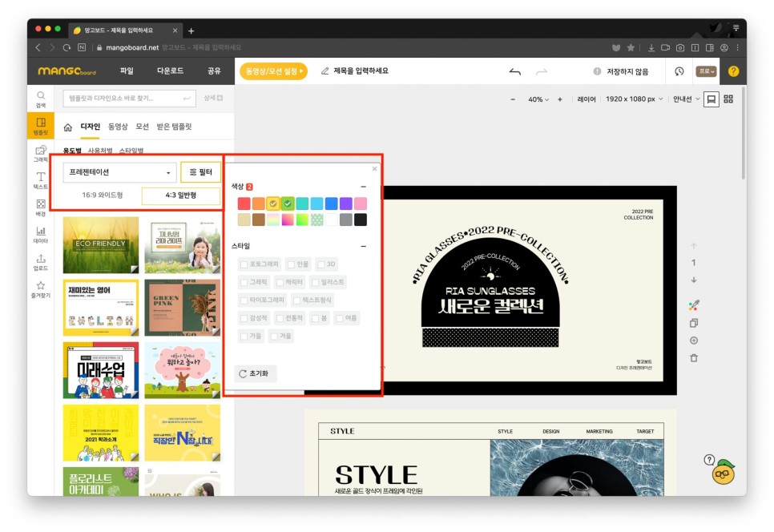Screen dimensions: 774x532
Task: Redo the last undone action
Action: pyautogui.click(x=542, y=71)
